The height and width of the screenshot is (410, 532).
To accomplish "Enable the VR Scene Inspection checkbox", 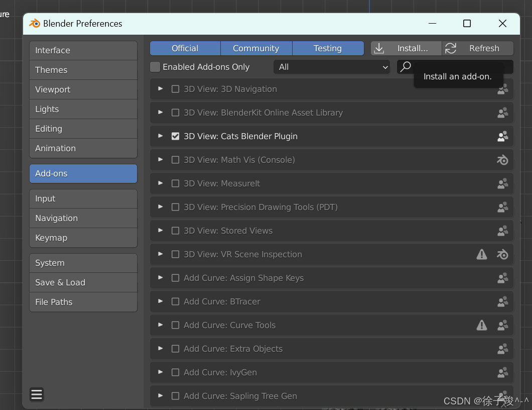I will (x=176, y=254).
